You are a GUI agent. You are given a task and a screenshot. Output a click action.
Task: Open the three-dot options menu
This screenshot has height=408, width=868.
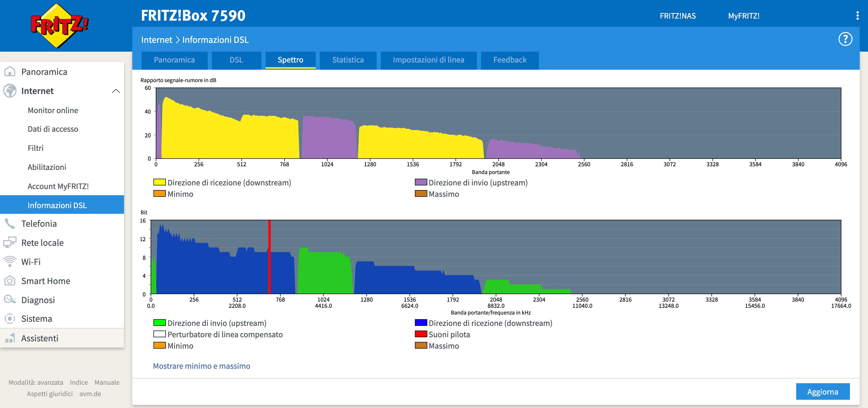point(857,16)
